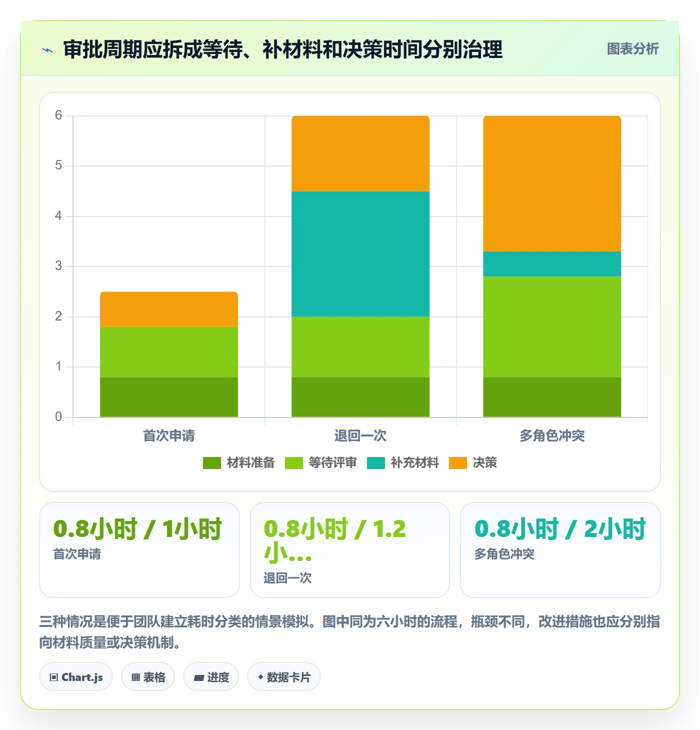Select the 数据卡片 tag chip
This screenshot has height=730, width=700.
click(x=284, y=677)
